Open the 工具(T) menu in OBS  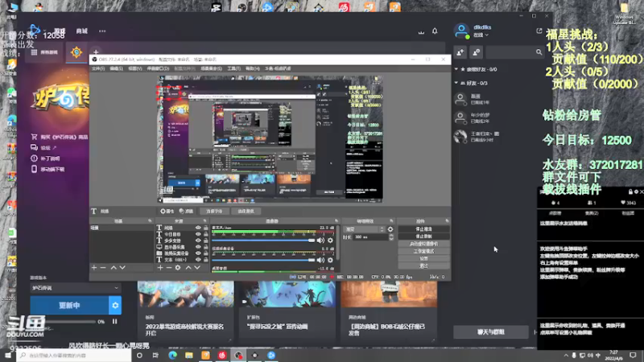pyautogui.click(x=233, y=68)
